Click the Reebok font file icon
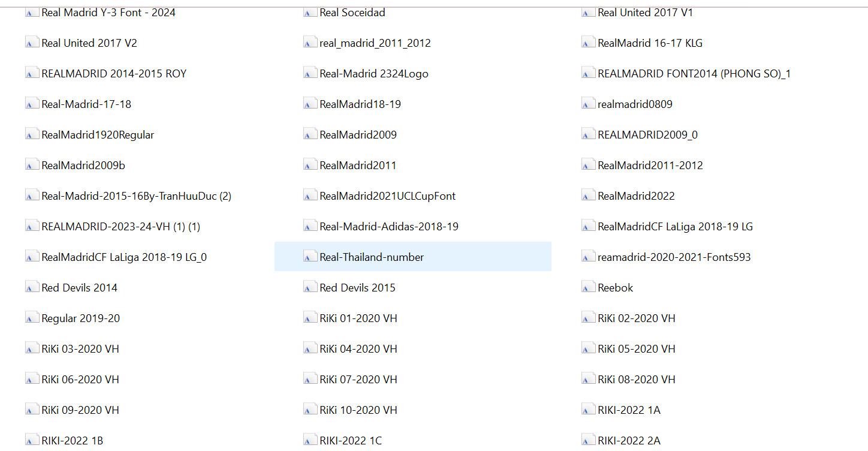Screen dimensions: 868x451 point(588,288)
